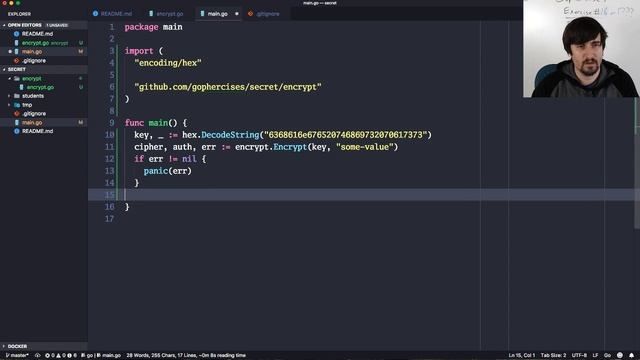Change UTF-8 file encoding
This screenshot has width=640, height=360.
[579, 356]
